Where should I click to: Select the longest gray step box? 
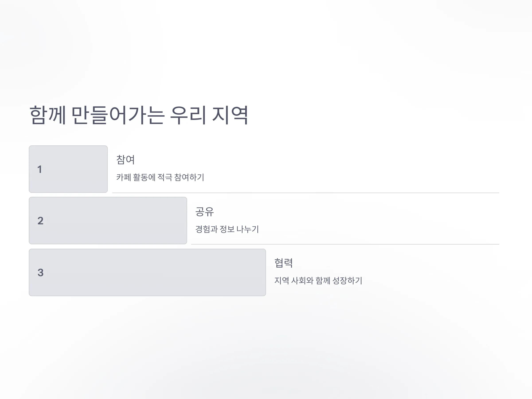(147, 272)
